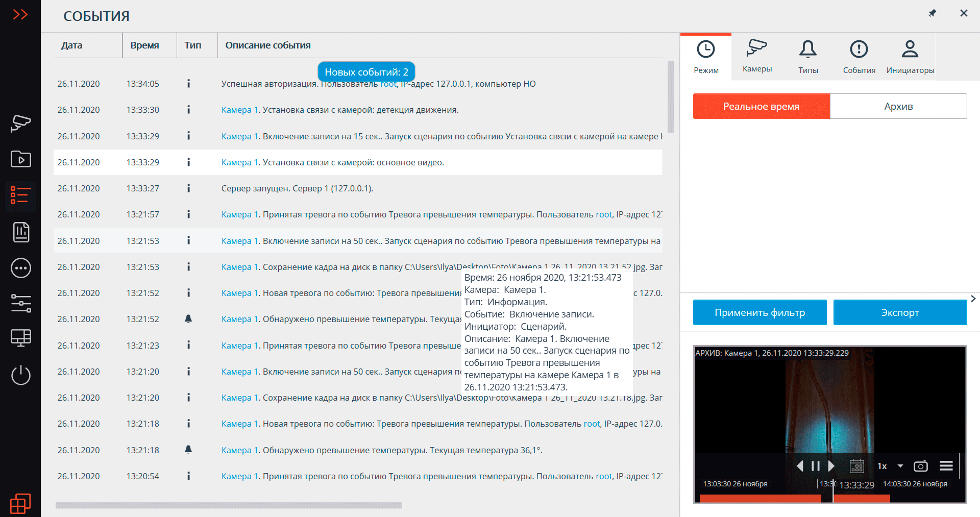Switch to the События filter tab
Viewport: 980px width, 517px height.
tap(859, 57)
